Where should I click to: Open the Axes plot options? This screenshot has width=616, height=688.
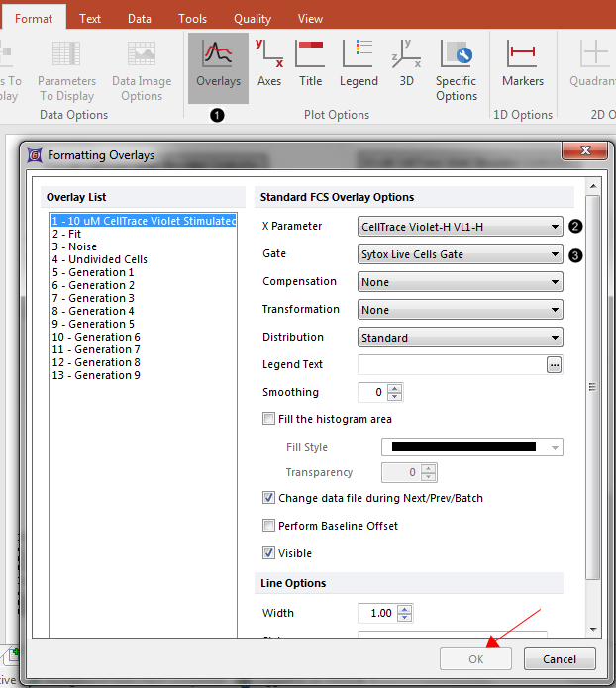click(268, 65)
